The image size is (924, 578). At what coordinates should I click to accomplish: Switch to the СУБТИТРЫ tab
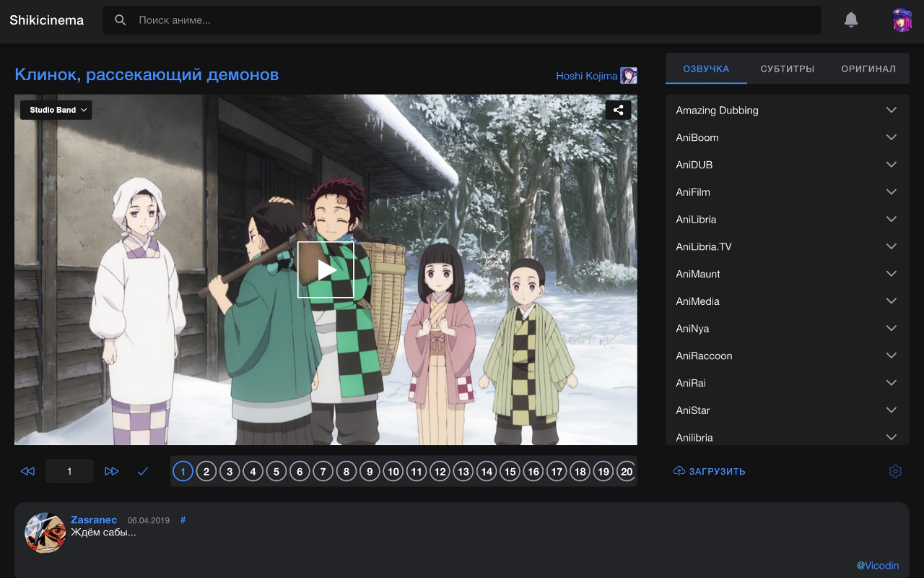pyautogui.click(x=787, y=69)
